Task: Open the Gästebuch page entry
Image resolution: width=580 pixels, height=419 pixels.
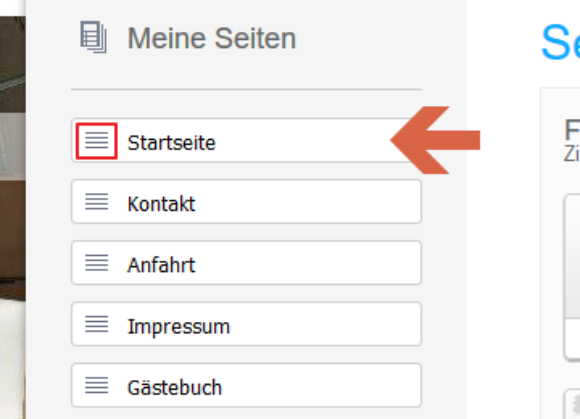Action: 246,385
